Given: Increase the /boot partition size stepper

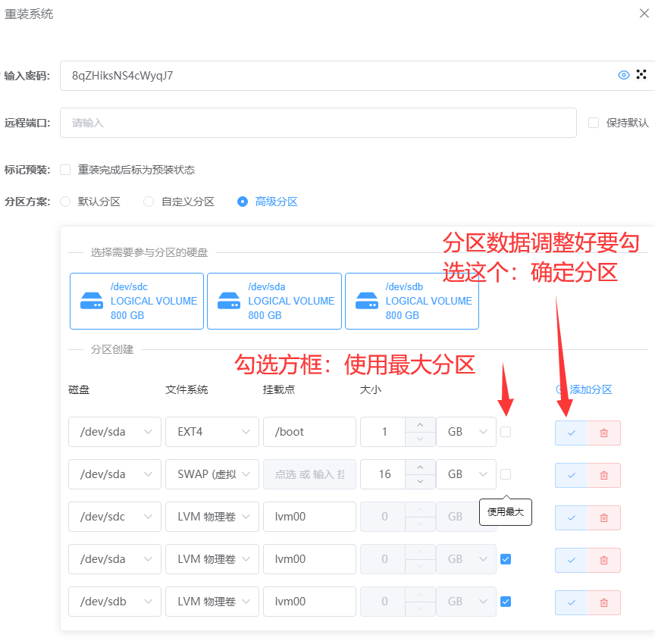Looking at the screenshot, I should pyautogui.click(x=420, y=424).
